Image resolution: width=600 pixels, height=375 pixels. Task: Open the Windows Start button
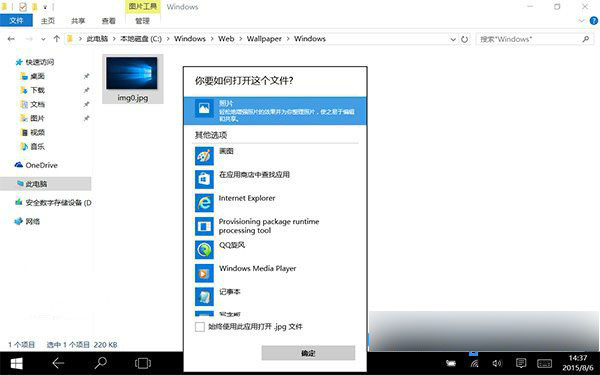16,363
